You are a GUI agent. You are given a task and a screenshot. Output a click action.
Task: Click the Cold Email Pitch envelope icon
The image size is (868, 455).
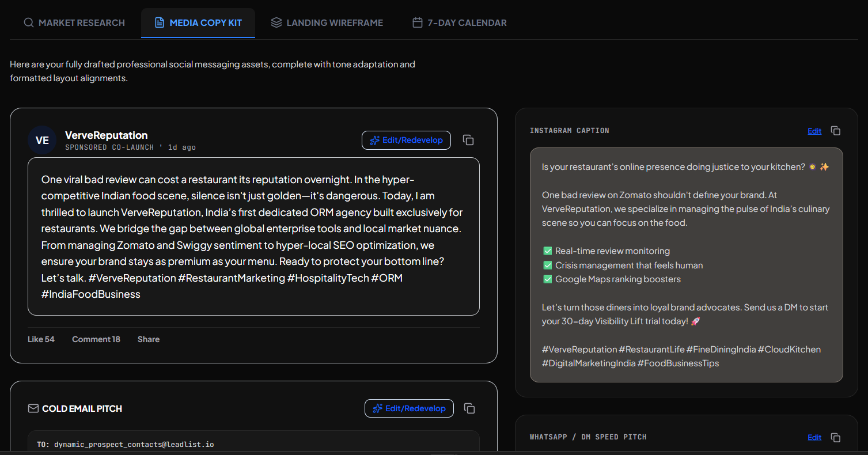[33, 408]
